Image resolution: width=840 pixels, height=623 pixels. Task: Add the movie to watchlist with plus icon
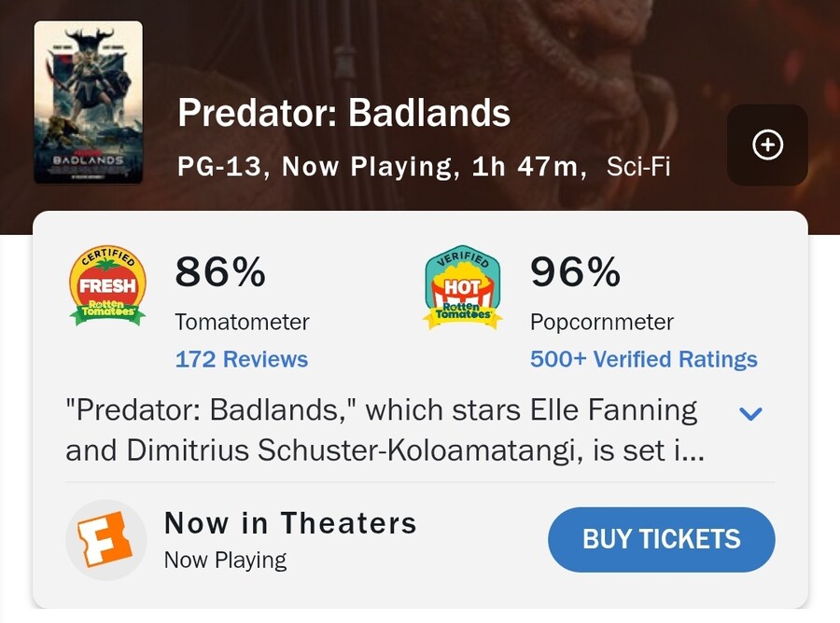tap(767, 145)
